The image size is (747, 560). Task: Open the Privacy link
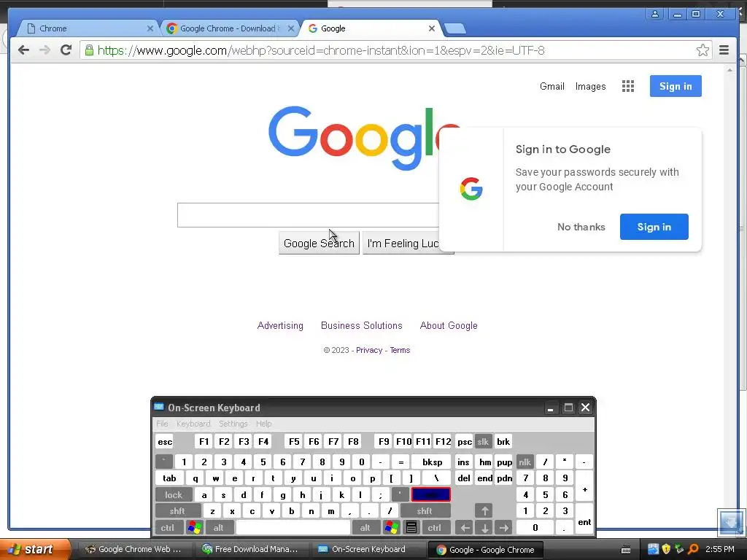(368, 350)
